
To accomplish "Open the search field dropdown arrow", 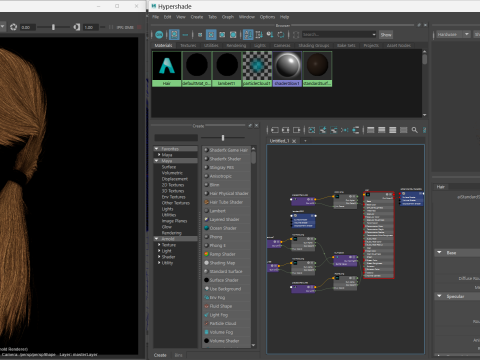I will point(374,34).
